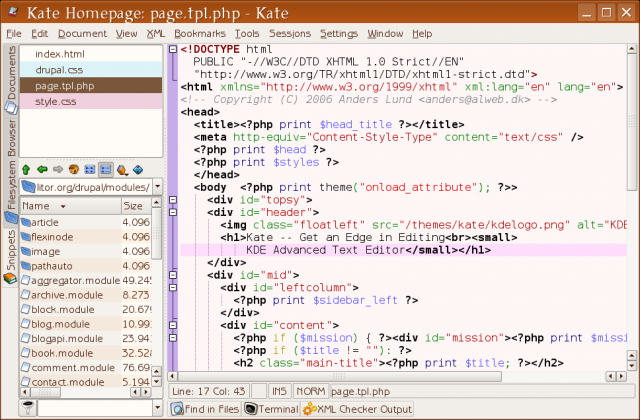Image resolution: width=640 pixels, height=420 pixels.
Task: Collapse the DOCTYPE code fold marker
Action: coord(173,47)
